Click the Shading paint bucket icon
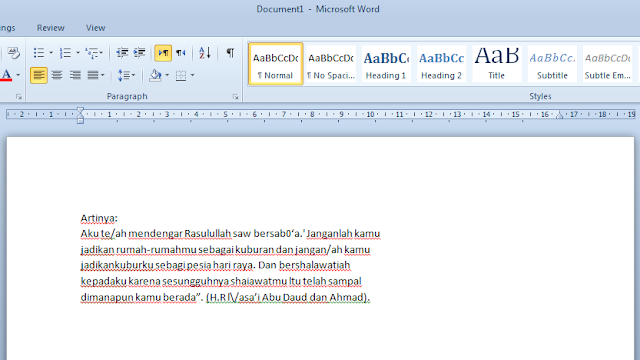This screenshot has width=640, height=360. pyautogui.click(x=156, y=75)
